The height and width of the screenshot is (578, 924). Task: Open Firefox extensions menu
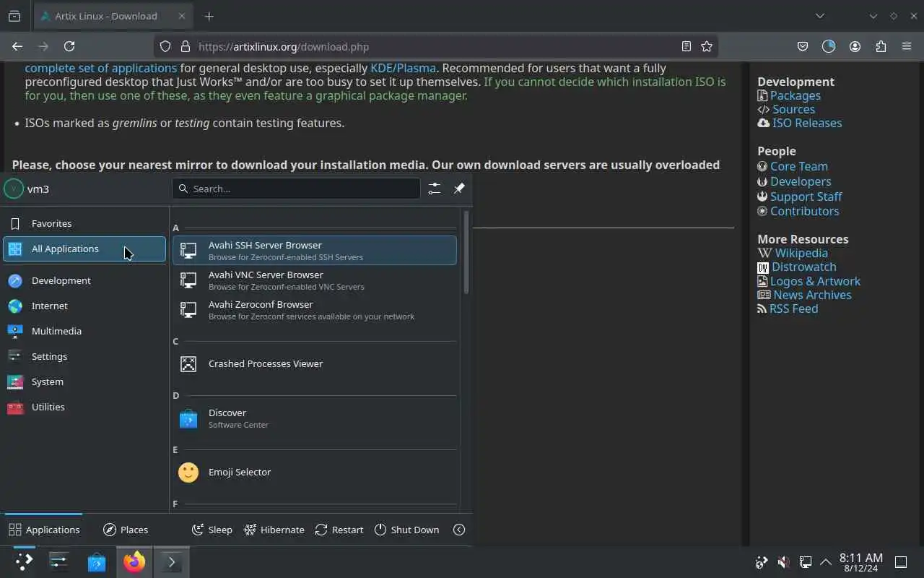click(881, 46)
